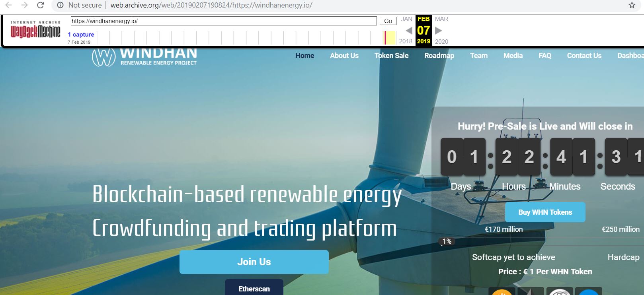This screenshot has width=644, height=295.
Task: Click the Join Us button
Action: (254, 262)
